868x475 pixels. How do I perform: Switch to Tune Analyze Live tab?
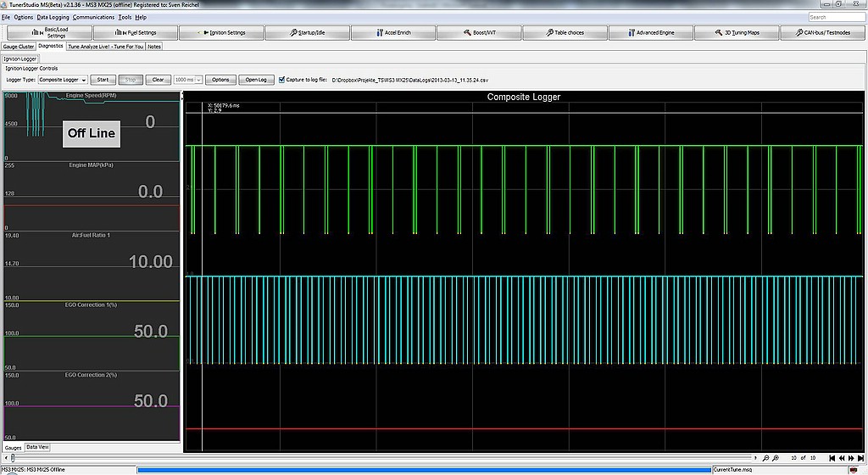pos(105,47)
